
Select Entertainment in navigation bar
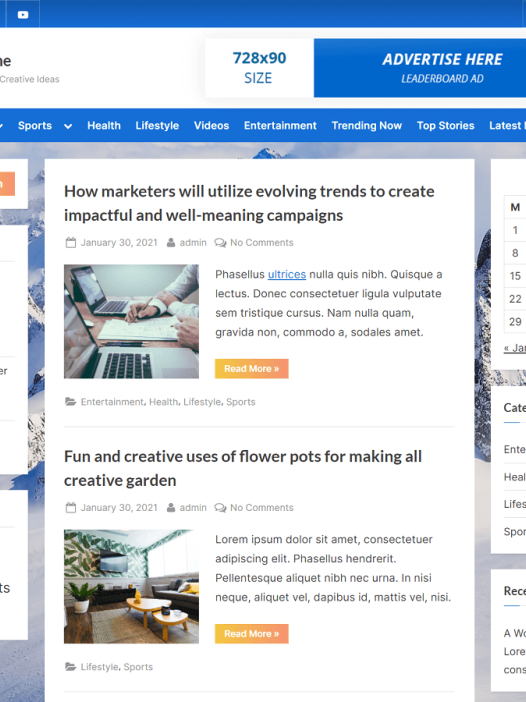pyautogui.click(x=280, y=125)
